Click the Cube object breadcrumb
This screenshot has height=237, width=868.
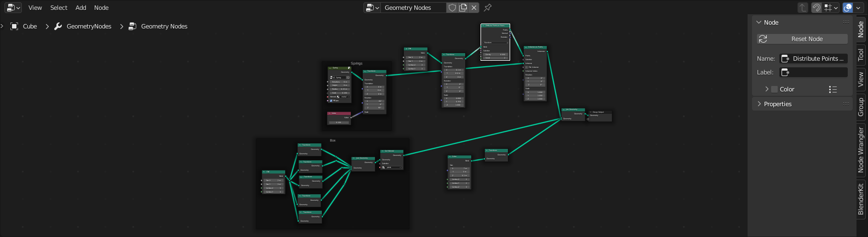[24, 26]
